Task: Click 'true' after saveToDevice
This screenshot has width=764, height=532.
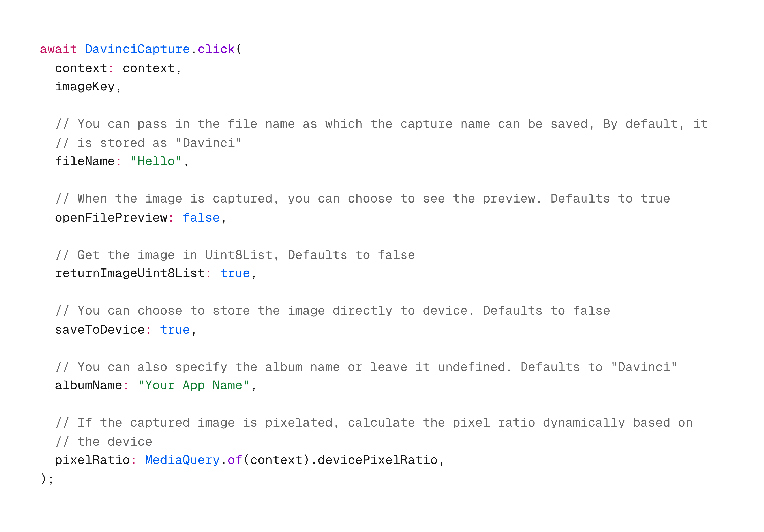Action: (175, 330)
